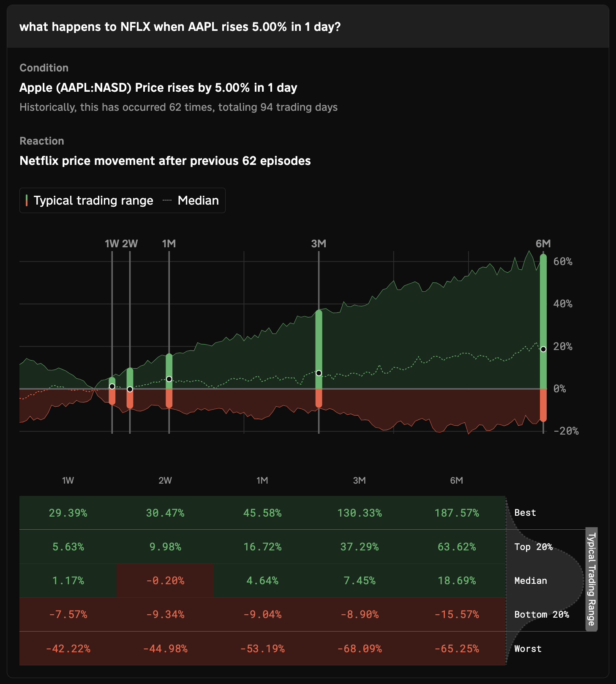Viewport: 616px width, 684px height.
Task: Click the Top 20% row label
Action: tap(533, 547)
